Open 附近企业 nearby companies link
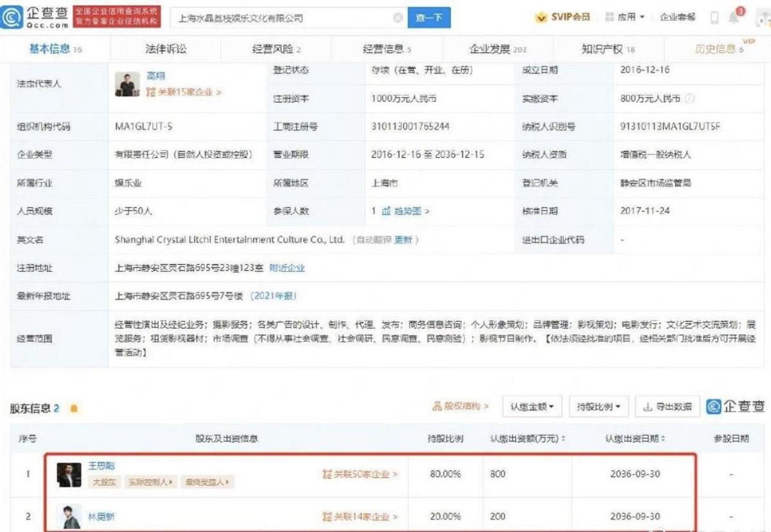Viewport: 771px width, 532px height. [287, 268]
